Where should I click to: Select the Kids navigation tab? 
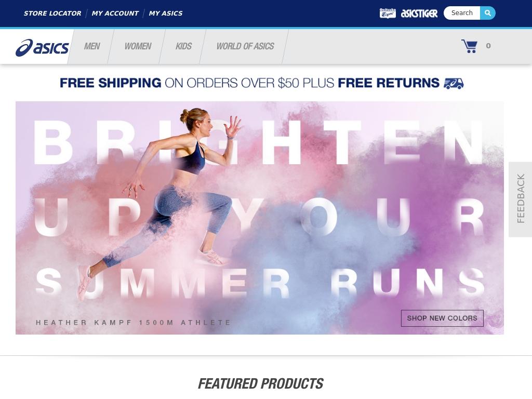(183, 46)
